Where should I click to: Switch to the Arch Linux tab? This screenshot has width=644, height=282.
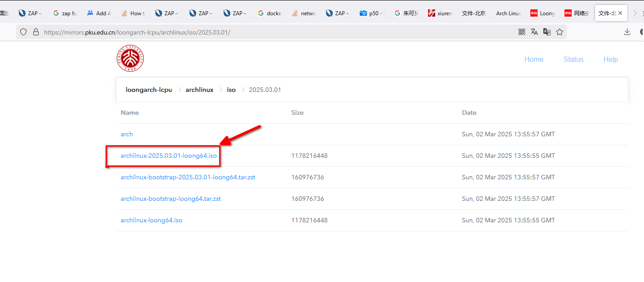point(508,13)
